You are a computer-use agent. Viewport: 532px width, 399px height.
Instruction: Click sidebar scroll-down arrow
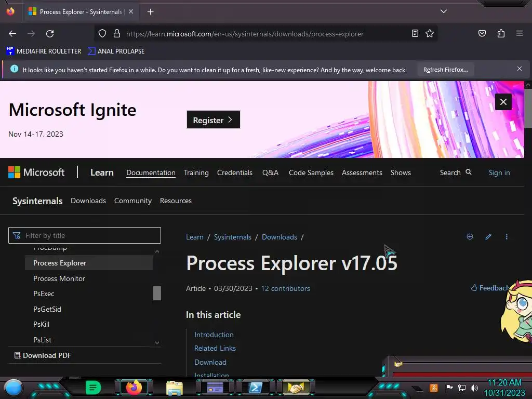(x=157, y=343)
